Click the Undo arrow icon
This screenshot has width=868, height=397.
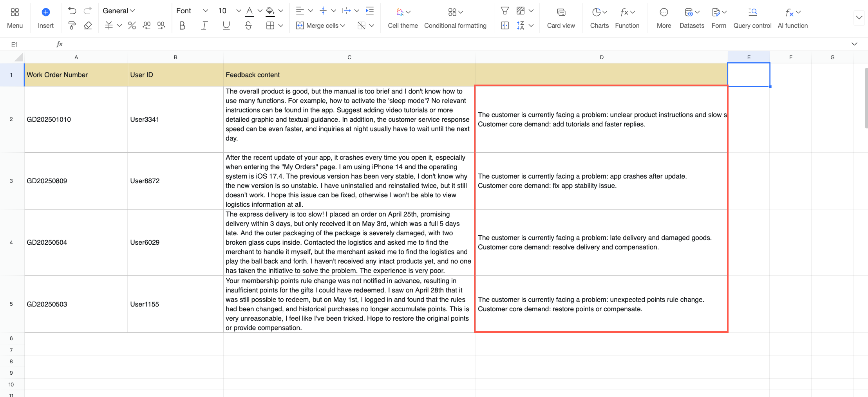point(72,11)
